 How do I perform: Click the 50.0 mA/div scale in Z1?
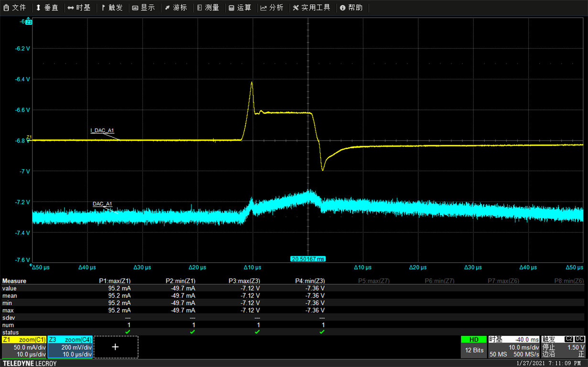[29, 347]
